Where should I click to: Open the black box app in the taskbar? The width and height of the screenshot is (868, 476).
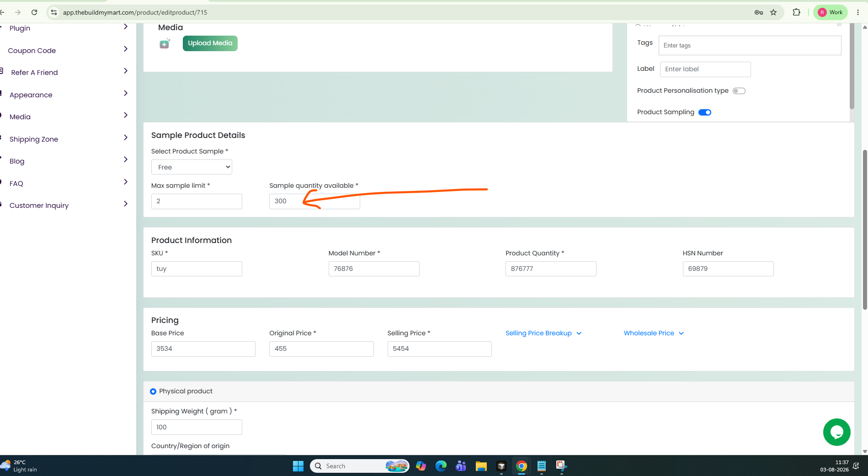(501, 466)
